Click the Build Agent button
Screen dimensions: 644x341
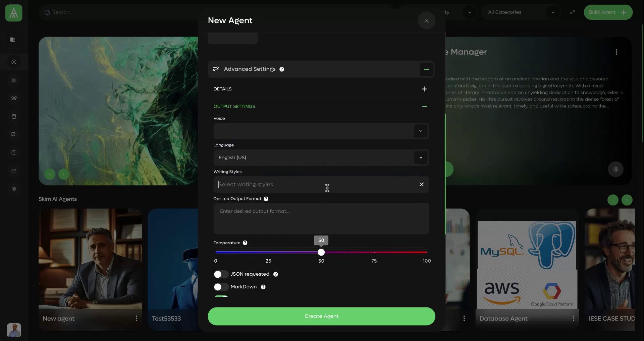pyautogui.click(x=608, y=12)
